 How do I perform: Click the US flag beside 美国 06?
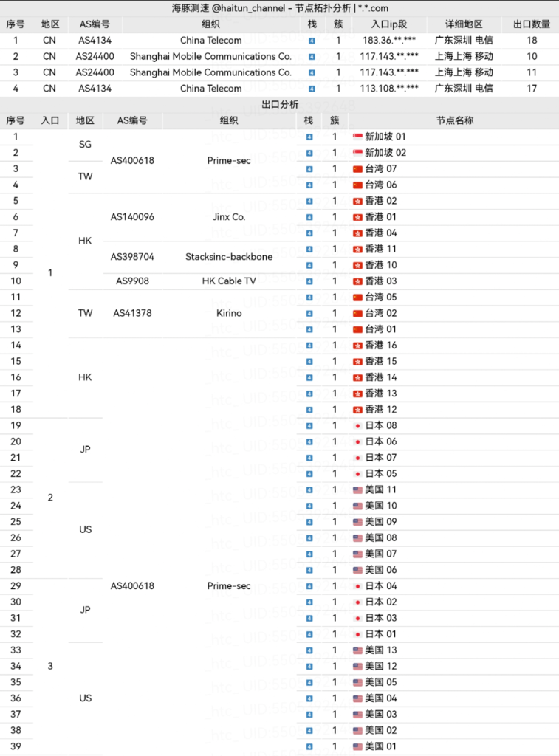pyautogui.click(x=357, y=571)
